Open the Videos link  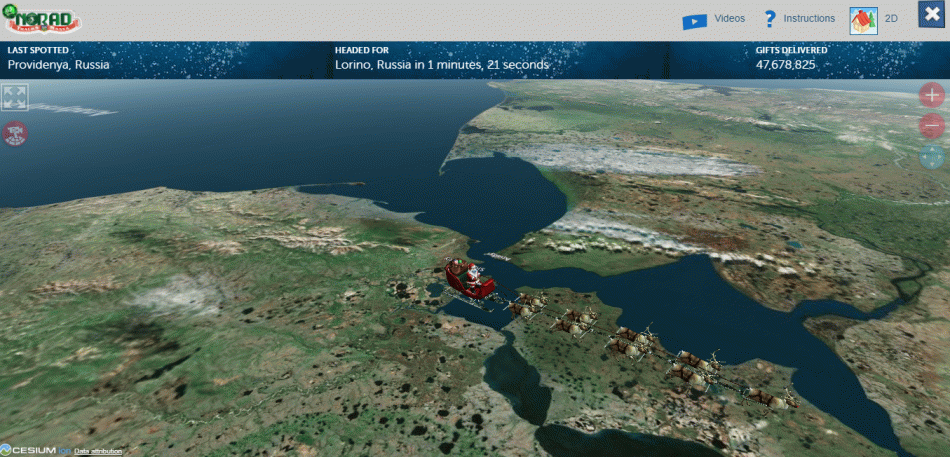point(729,19)
